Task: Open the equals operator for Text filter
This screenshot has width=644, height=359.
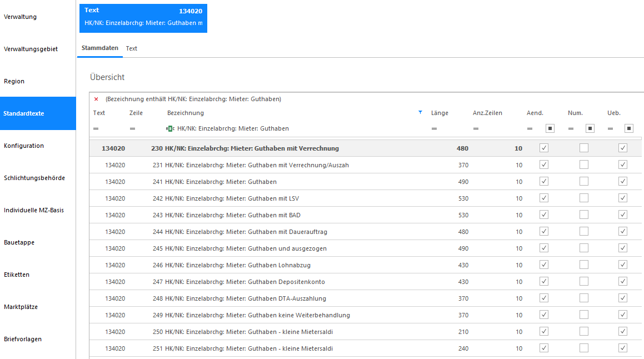Action: (96, 128)
